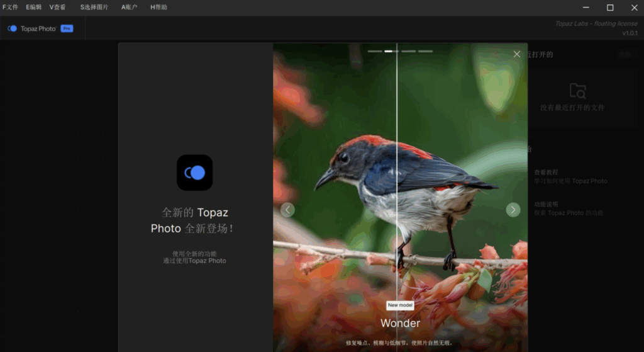
Task: Click the folder search icon for recent files
Action: click(577, 91)
